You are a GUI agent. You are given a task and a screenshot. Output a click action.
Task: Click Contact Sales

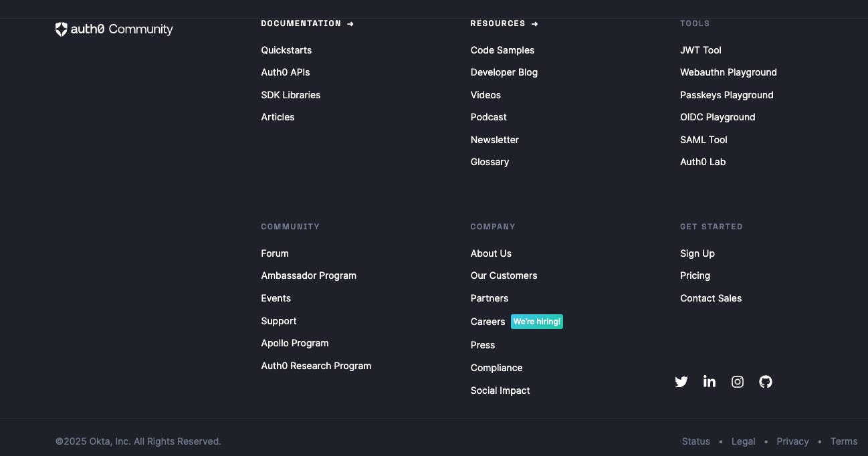pyautogui.click(x=711, y=298)
